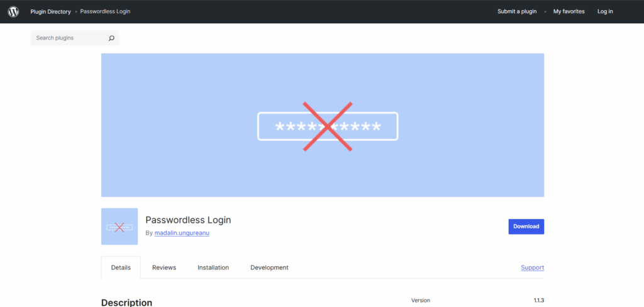Click the blue Download button

526,226
